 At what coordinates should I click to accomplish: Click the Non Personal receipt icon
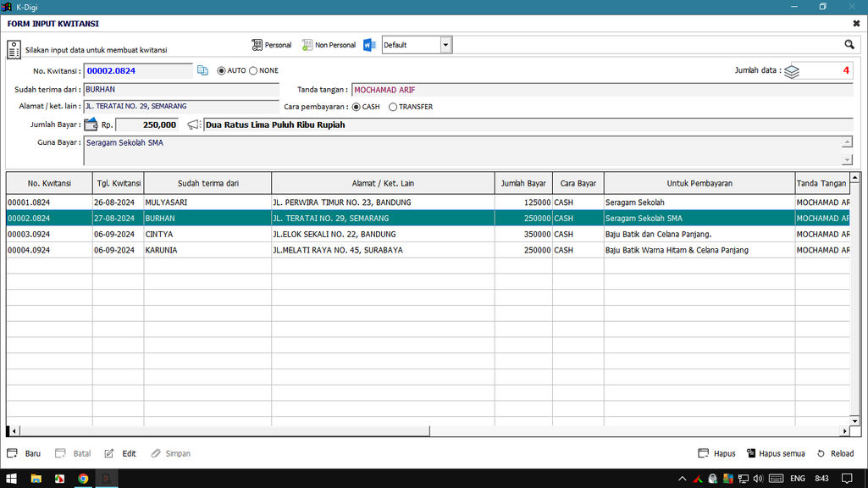click(x=307, y=45)
